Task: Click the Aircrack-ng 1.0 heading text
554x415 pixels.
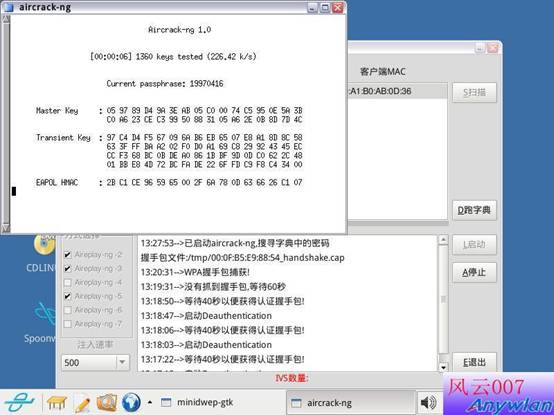Action: 179,30
